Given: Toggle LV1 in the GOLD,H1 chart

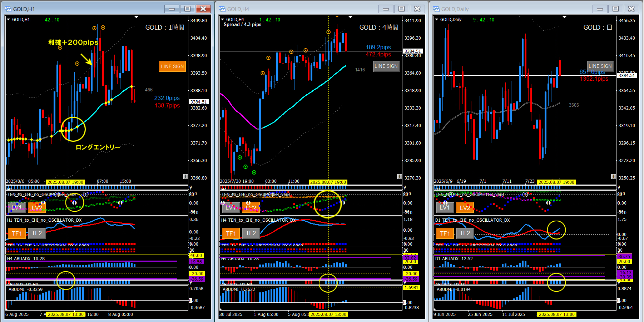Looking at the screenshot, I should (x=16, y=207).
